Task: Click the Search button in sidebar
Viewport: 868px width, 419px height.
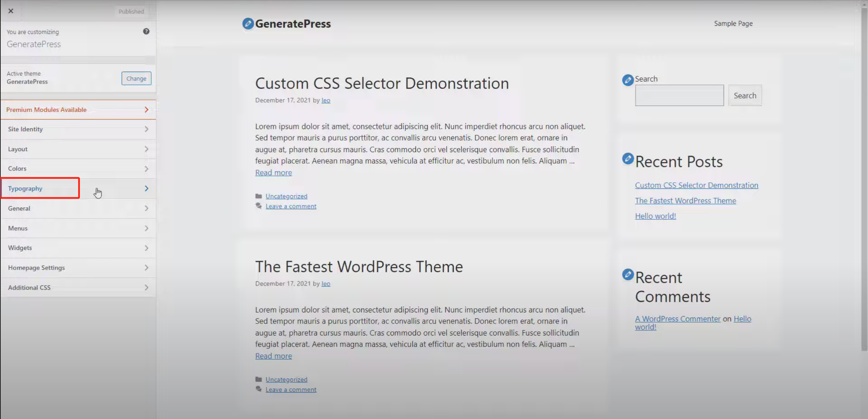Action: 745,95
